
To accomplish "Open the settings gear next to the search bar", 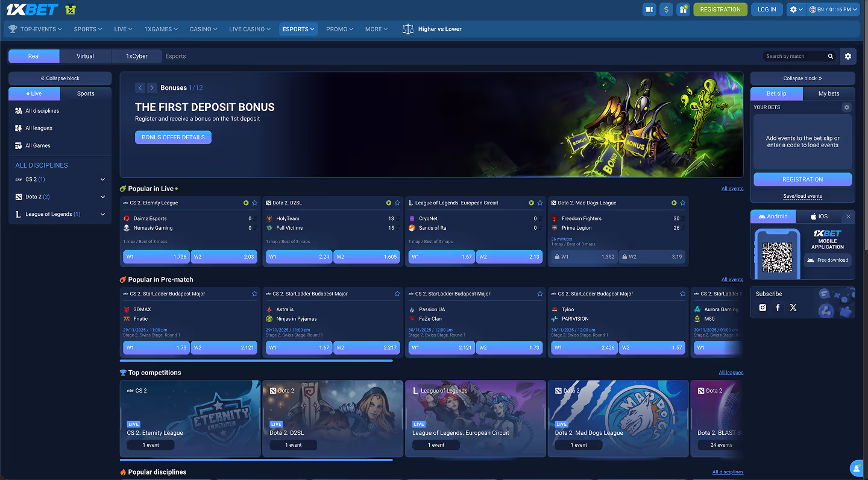I will [848, 56].
